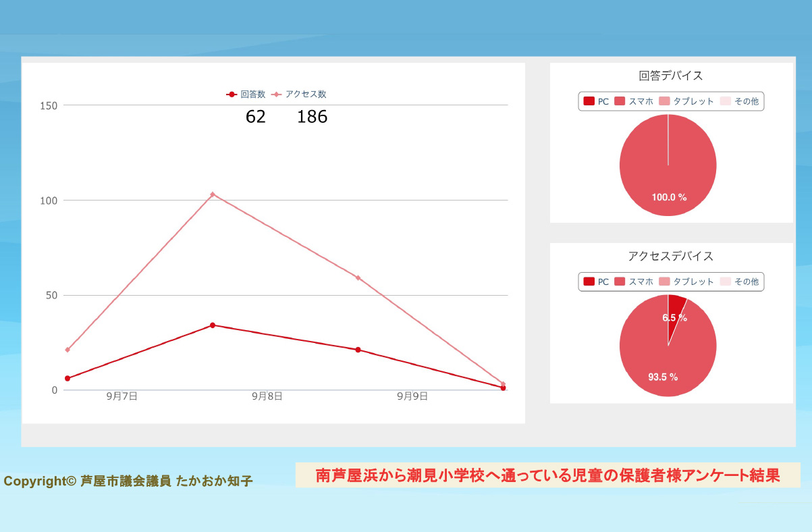Click the PC swatch in アクセスデバイス legend
The height and width of the screenshot is (532, 812).
[x=589, y=282]
